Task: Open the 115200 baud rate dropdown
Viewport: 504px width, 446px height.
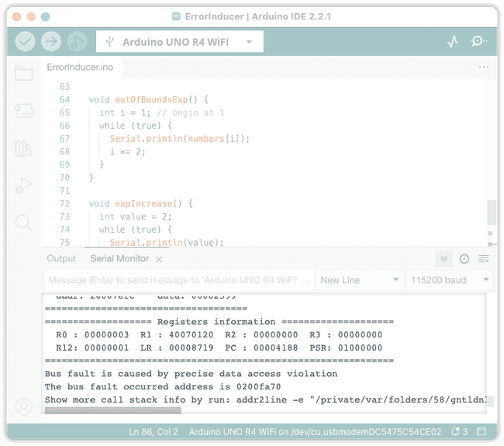Action: point(450,280)
